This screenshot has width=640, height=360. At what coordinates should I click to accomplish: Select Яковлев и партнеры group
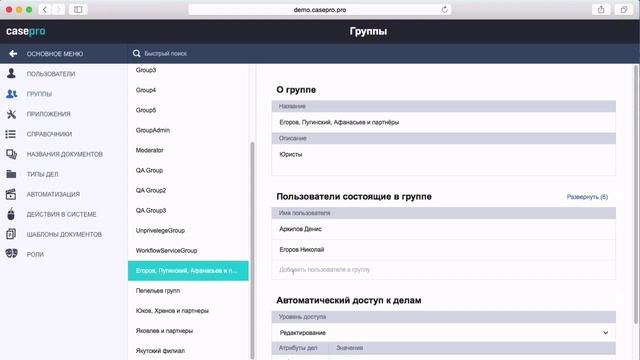pyautogui.click(x=188, y=331)
